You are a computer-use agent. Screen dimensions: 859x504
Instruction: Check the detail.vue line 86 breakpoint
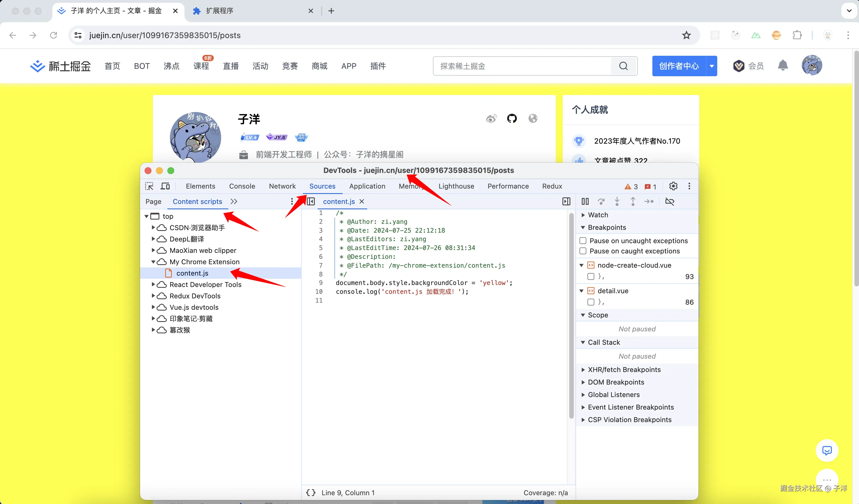(x=591, y=302)
